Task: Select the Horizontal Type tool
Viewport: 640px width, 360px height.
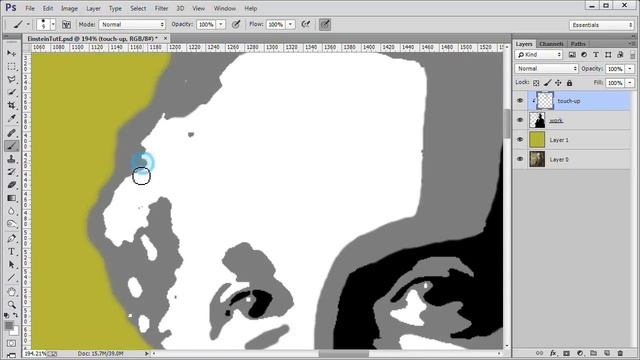Action: [11, 251]
